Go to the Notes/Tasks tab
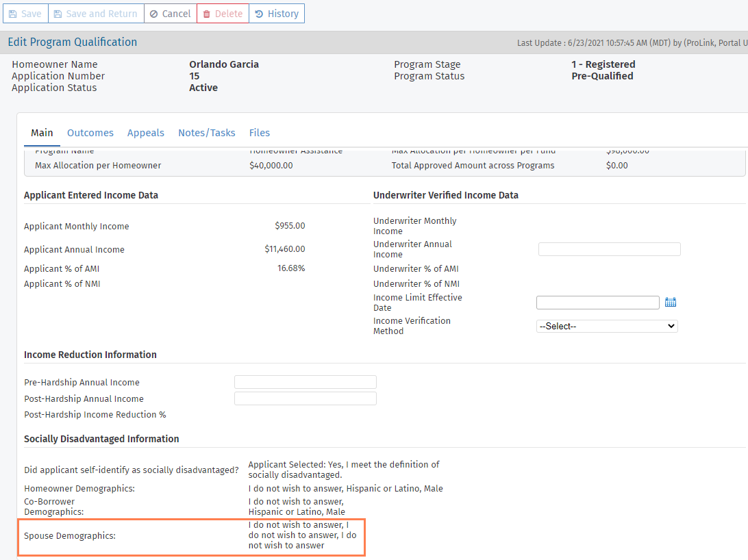The width and height of the screenshot is (748, 560). pyautogui.click(x=206, y=133)
